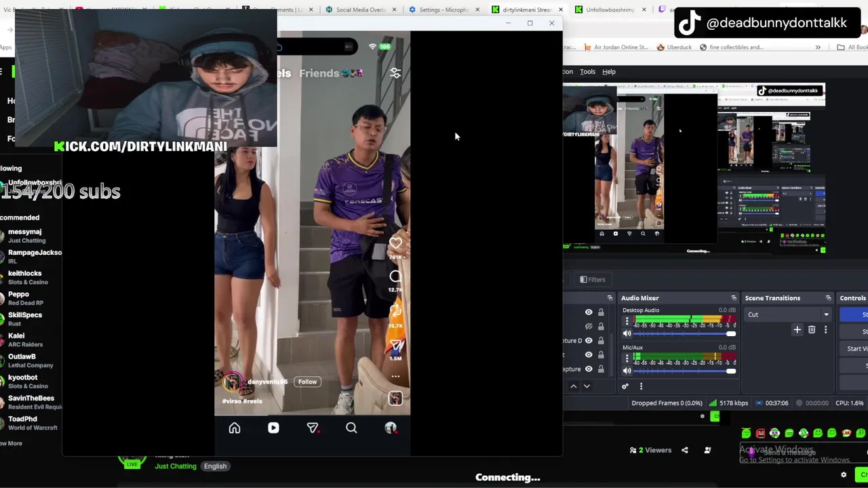
Task: Switch to the dirtylinkmani Stream browser tab
Action: [x=526, y=9]
